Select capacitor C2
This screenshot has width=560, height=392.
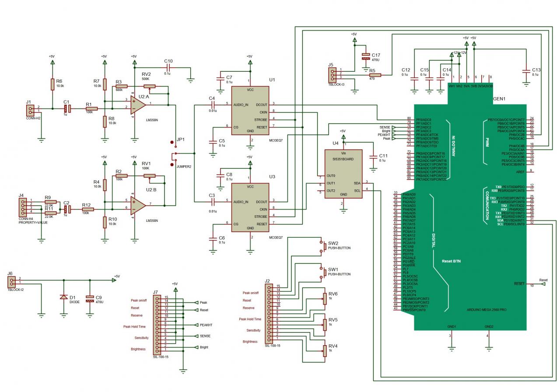(66, 210)
